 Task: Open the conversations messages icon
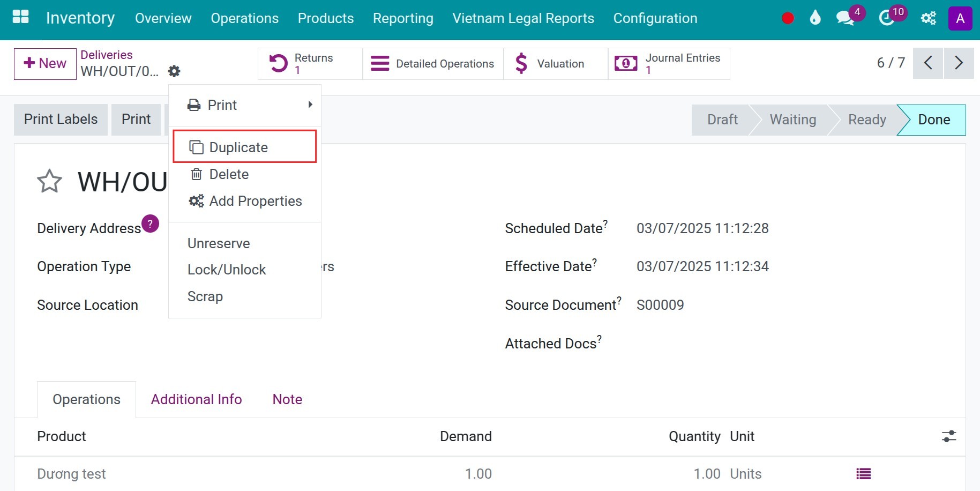coord(845,18)
